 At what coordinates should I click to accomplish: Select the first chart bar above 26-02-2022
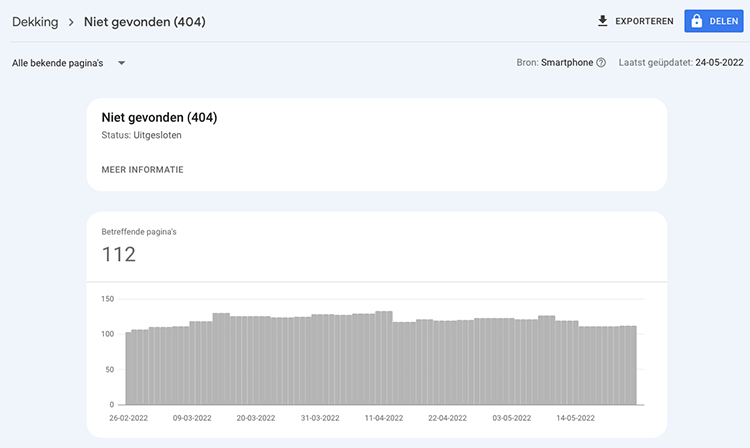pos(129,368)
